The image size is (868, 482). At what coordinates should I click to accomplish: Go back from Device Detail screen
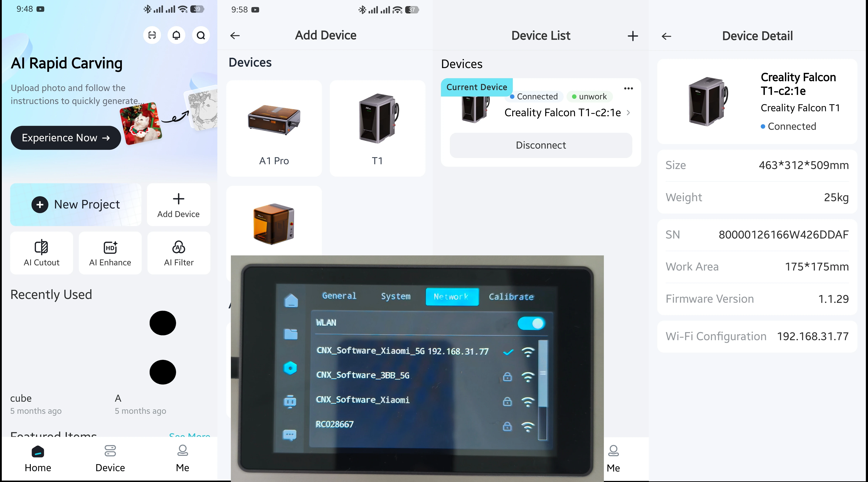(x=666, y=36)
